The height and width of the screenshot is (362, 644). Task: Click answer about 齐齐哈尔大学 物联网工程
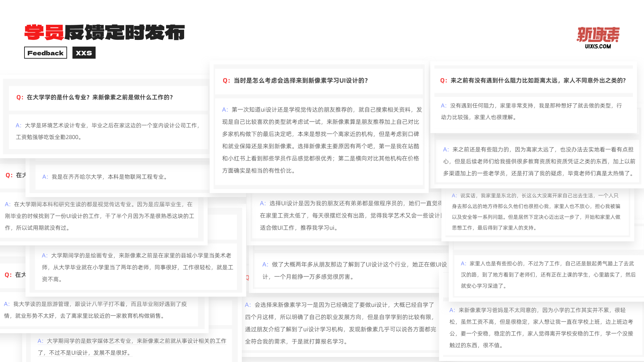[x=105, y=177]
